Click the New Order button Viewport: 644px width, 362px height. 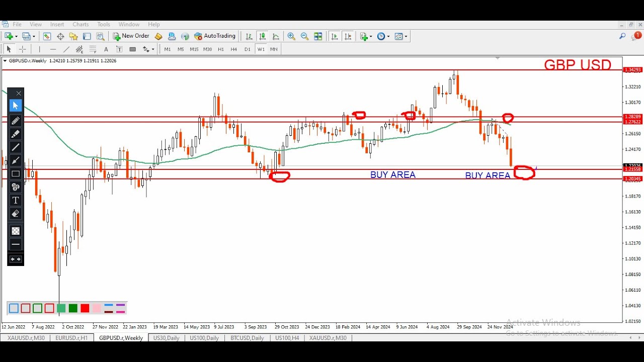(131, 36)
